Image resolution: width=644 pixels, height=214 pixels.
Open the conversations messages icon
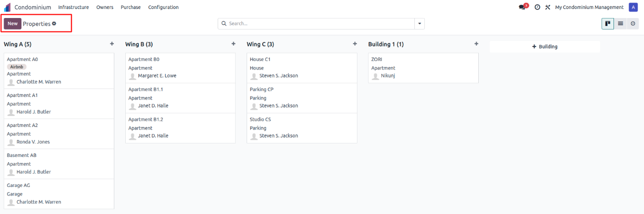(522, 7)
